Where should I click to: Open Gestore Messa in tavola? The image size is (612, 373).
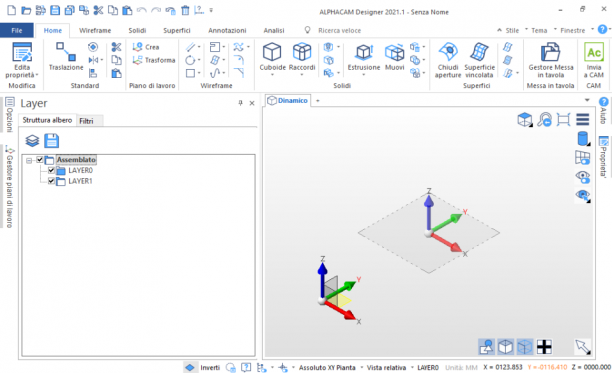pyautogui.click(x=551, y=60)
